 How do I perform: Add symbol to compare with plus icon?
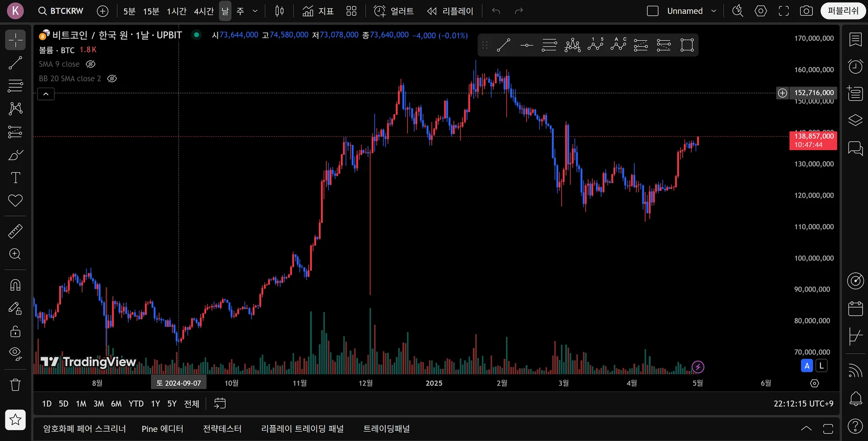[103, 11]
